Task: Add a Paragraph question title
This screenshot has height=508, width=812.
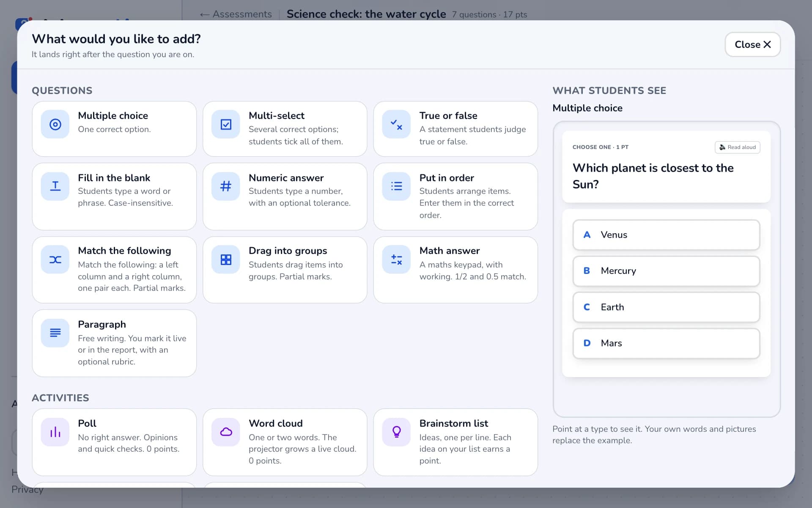Action: click(102, 324)
